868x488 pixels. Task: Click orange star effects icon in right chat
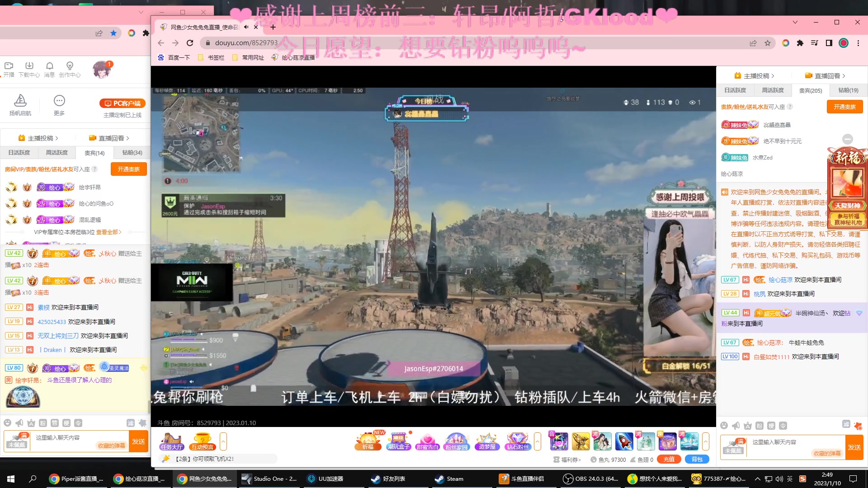click(x=858, y=426)
